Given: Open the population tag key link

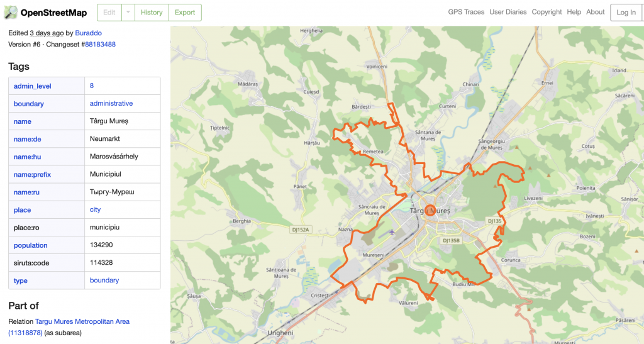Looking at the screenshot, I should pos(30,245).
